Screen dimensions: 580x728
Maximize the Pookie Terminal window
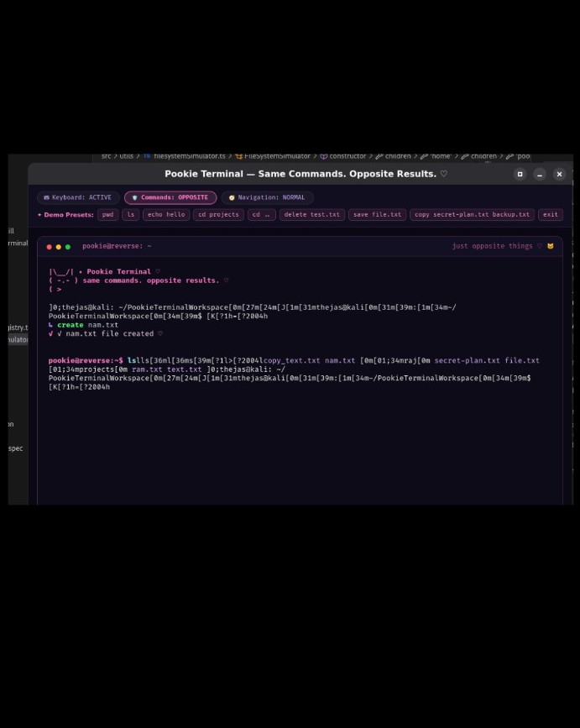click(x=520, y=174)
